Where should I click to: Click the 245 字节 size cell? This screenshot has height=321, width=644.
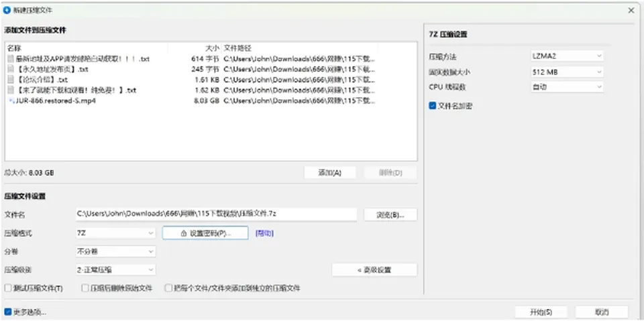pos(205,70)
